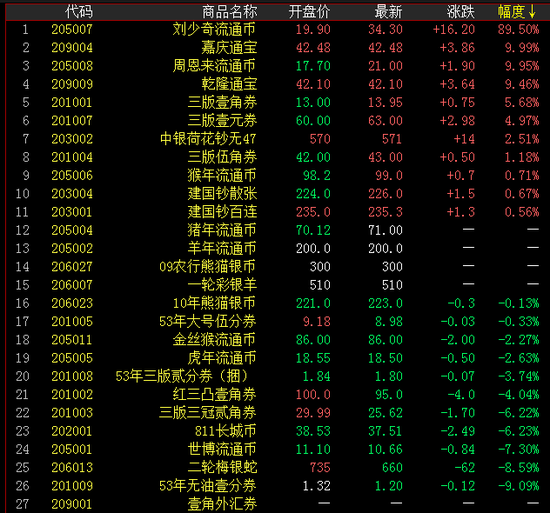Click code 206013
Screen dimensions: 550x513
click(72, 467)
